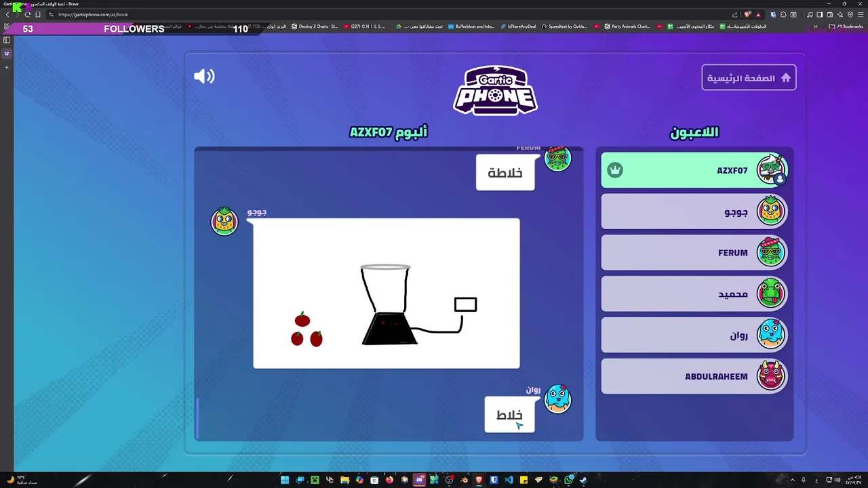Select player جوجو in the players list

[694, 211]
